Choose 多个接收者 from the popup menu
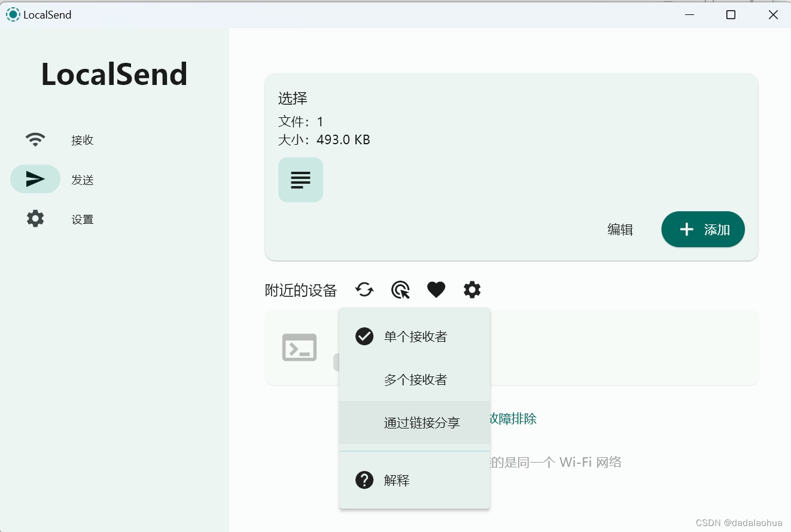 (415, 379)
